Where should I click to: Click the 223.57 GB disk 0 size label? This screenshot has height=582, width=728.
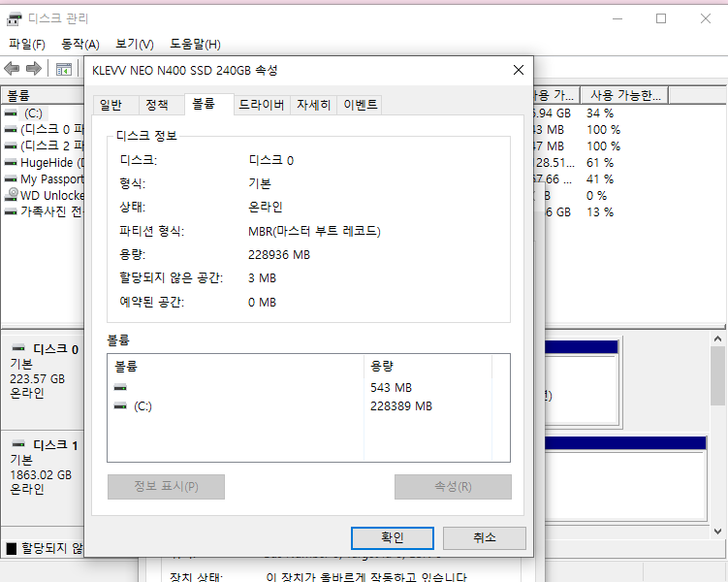tap(38, 379)
